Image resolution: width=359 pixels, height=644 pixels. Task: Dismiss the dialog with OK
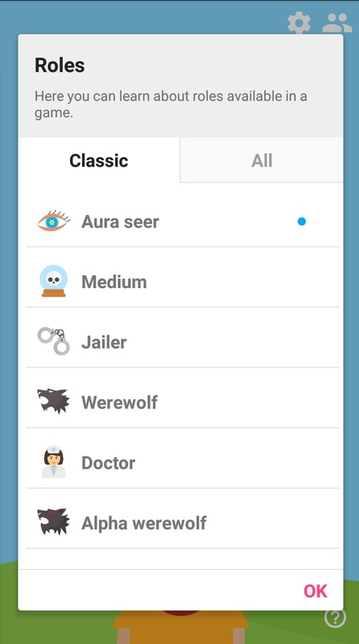316,591
